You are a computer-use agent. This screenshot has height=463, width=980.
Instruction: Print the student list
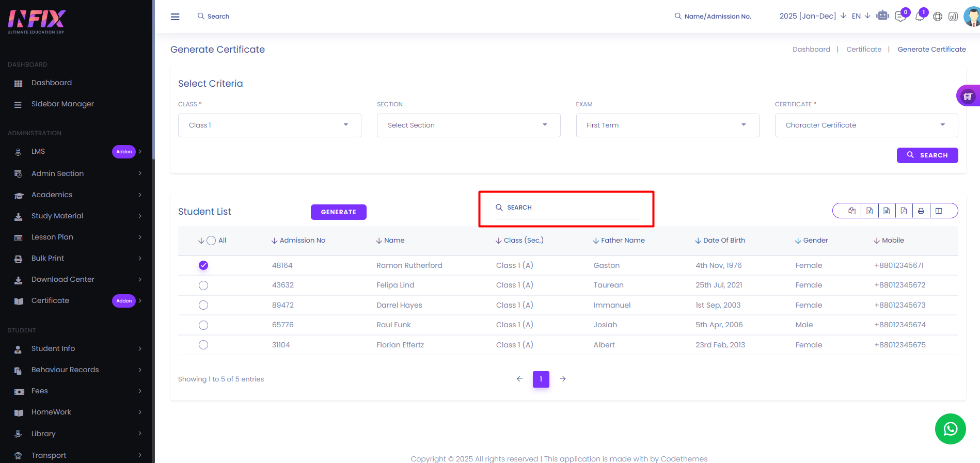[x=921, y=211]
